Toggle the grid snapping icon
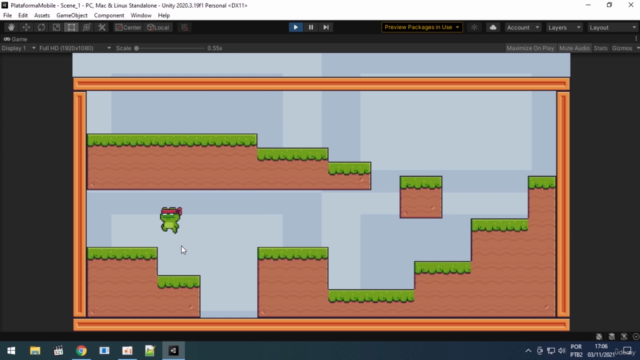The image size is (640, 360). pos(184,27)
